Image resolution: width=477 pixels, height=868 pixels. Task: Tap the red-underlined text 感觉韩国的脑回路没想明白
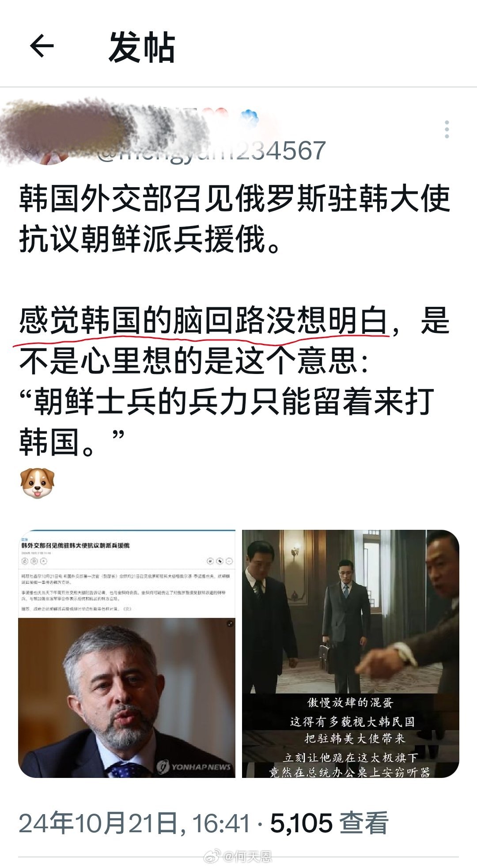[x=203, y=321]
